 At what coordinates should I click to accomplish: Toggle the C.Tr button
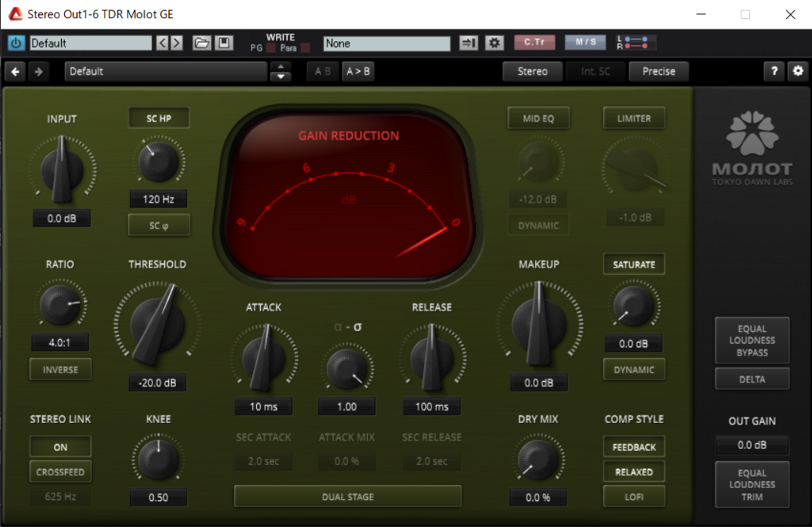click(534, 43)
